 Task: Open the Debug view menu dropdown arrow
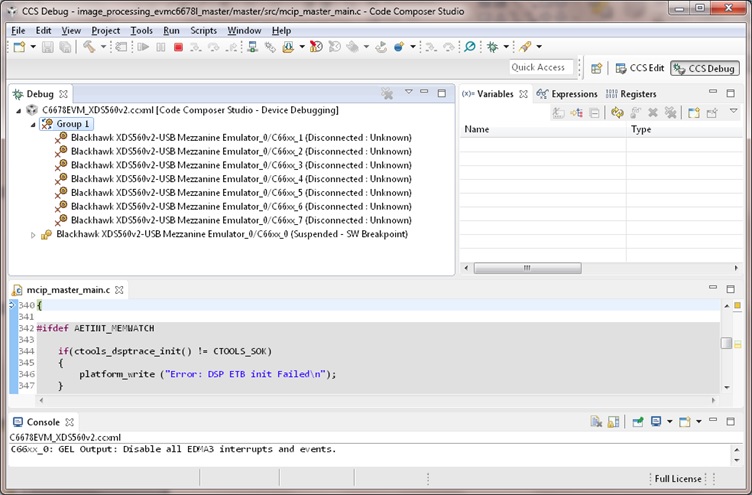(x=408, y=93)
